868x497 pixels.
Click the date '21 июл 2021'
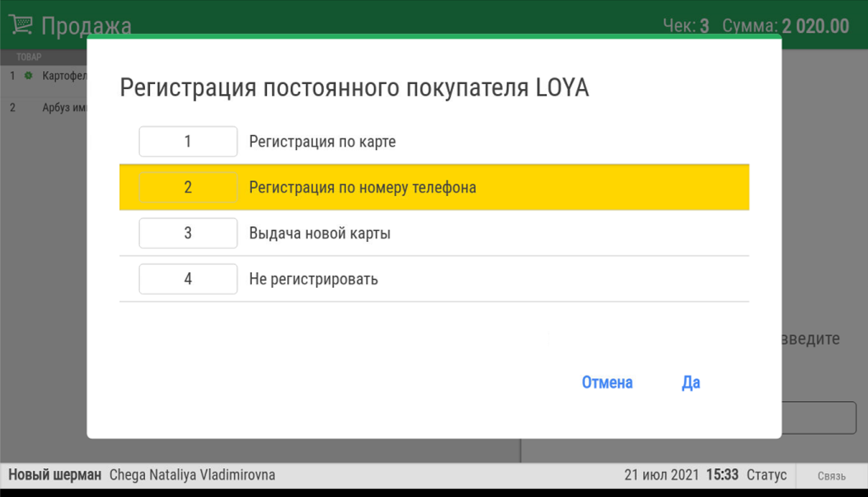tap(661, 475)
